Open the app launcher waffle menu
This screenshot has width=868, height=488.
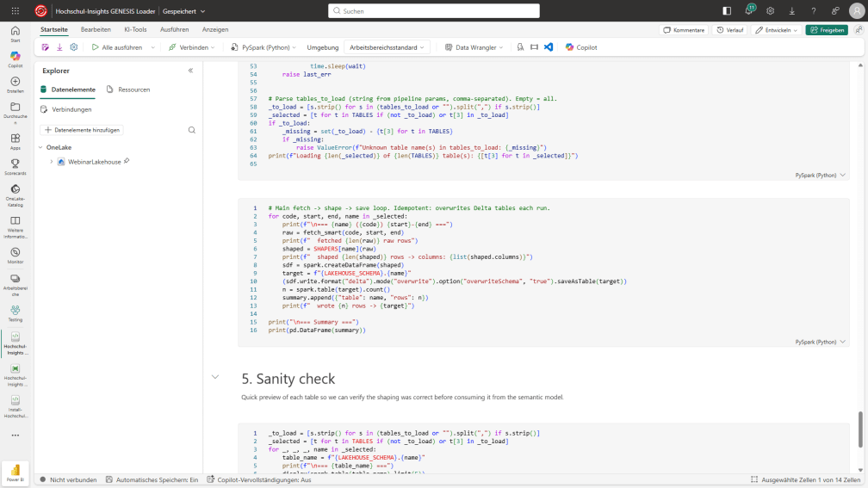point(15,10)
